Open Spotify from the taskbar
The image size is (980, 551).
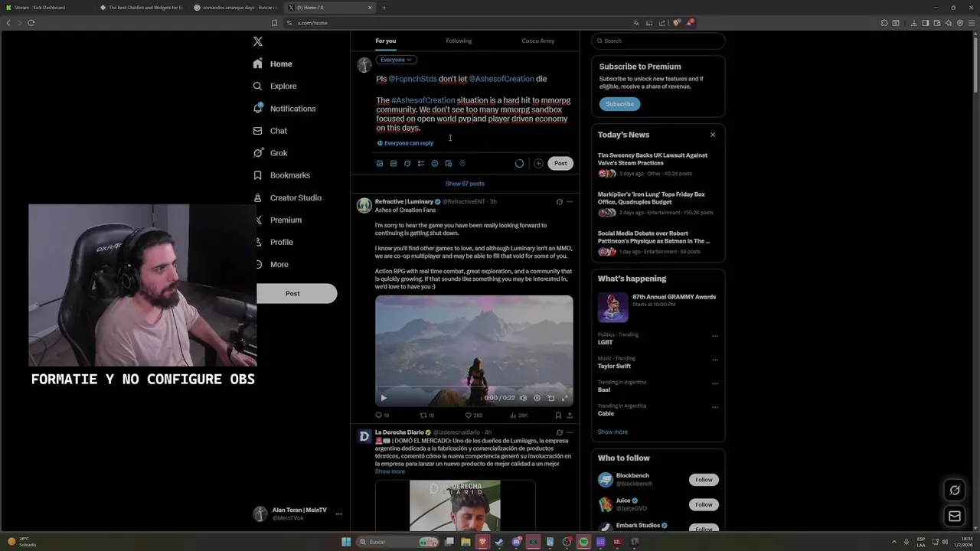tap(583, 542)
